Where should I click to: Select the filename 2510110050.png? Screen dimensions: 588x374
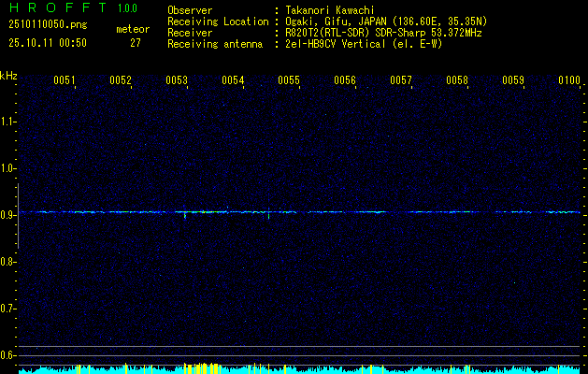click(x=48, y=25)
